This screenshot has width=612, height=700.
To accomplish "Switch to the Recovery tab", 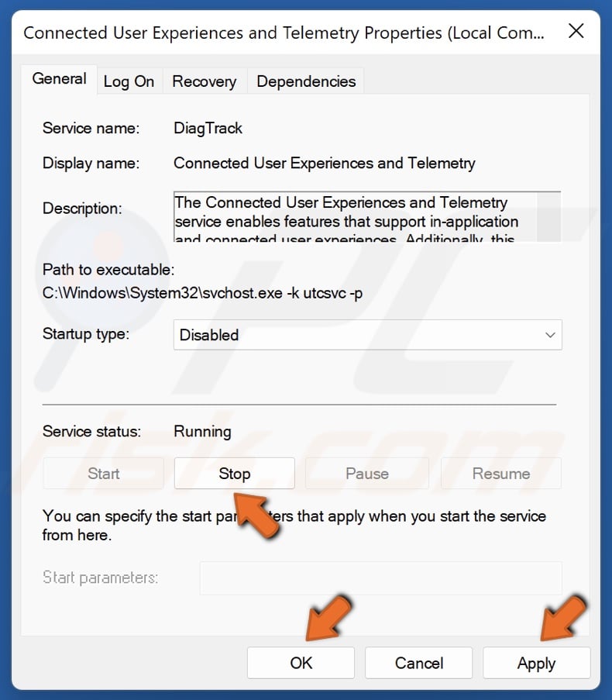I will pos(205,81).
